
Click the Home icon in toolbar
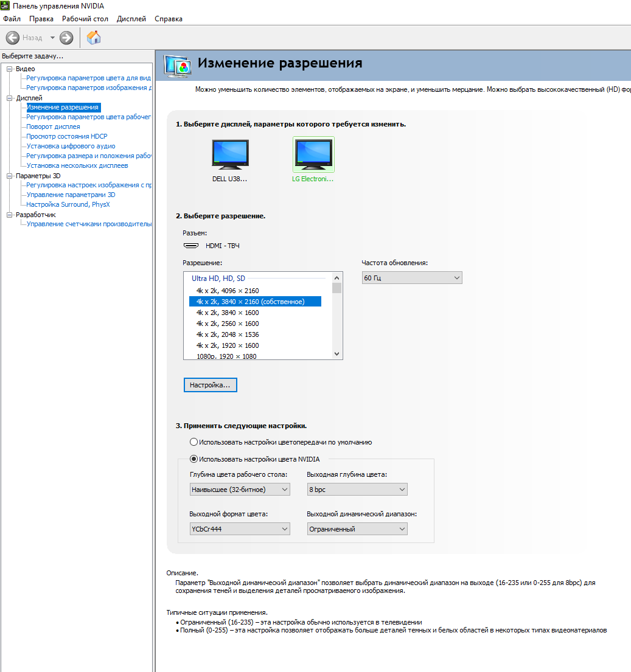(x=93, y=38)
